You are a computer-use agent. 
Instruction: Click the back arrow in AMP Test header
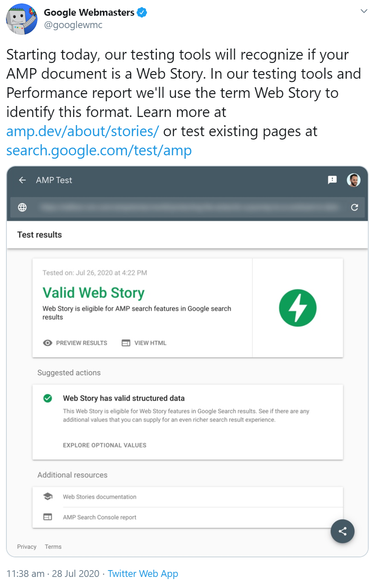click(22, 180)
